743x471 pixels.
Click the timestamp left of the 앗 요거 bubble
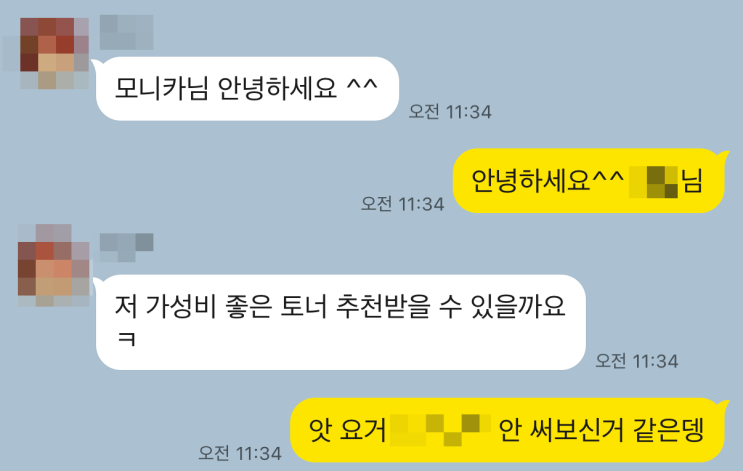(240, 453)
